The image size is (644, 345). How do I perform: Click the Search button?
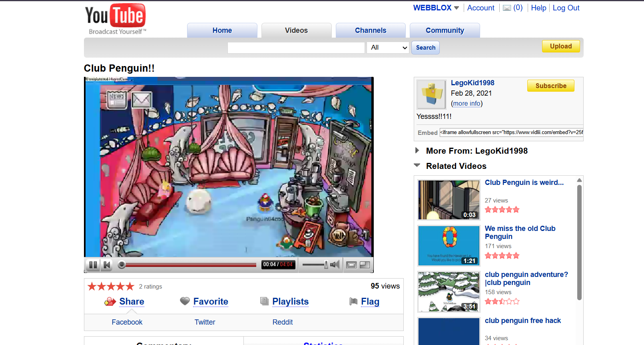(x=425, y=48)
